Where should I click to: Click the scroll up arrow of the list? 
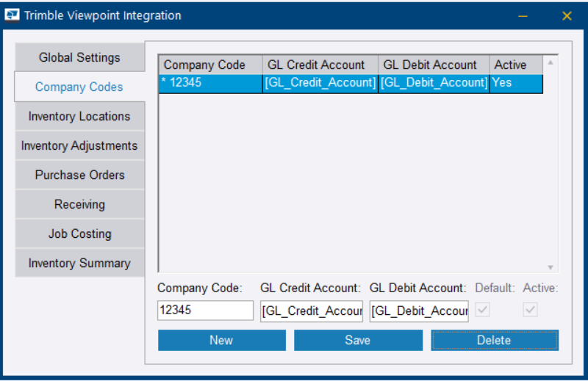coord(550,62)
